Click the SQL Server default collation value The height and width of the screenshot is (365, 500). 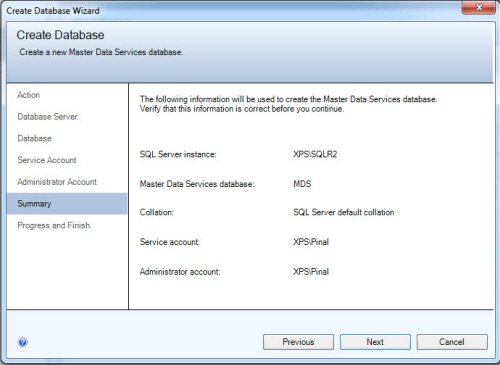coord(344,212)
